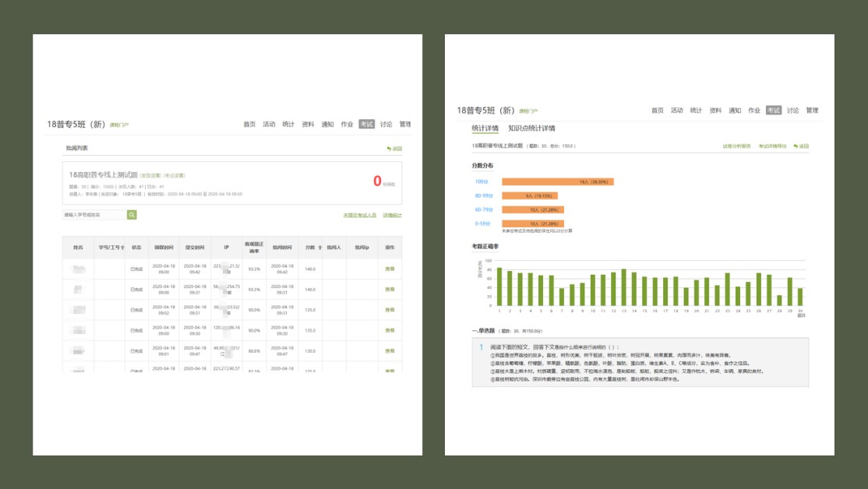Click 返回 arrow on the statistics page

(801, 146)
